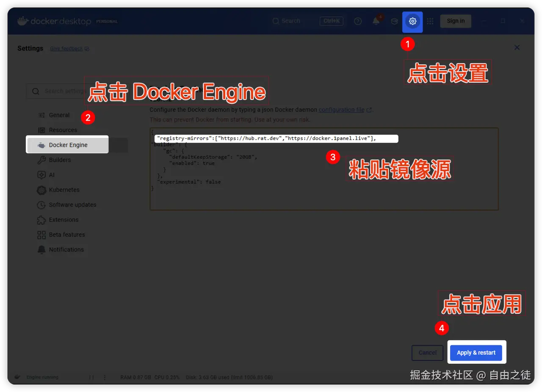Open the Notifications settings section

pyautogui.click(x=77, y=250)
